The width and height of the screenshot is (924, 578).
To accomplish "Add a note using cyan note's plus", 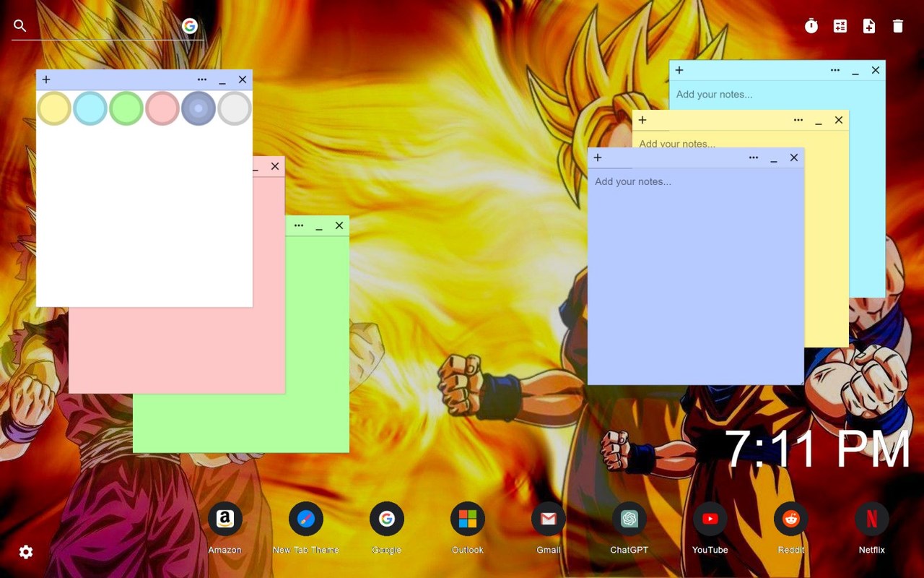I will click(x=679, y=70).
